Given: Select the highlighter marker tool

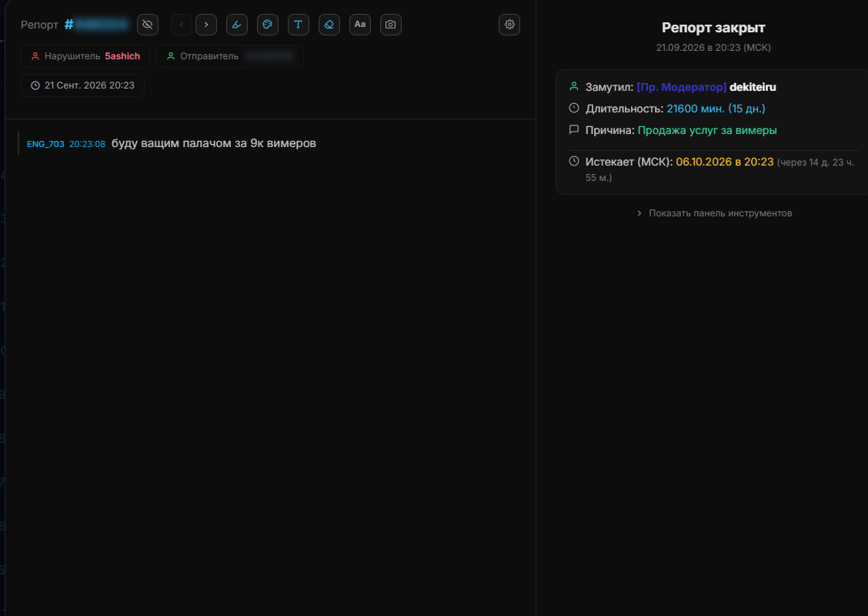Looking at the screenshot, I should click(237, 25).
